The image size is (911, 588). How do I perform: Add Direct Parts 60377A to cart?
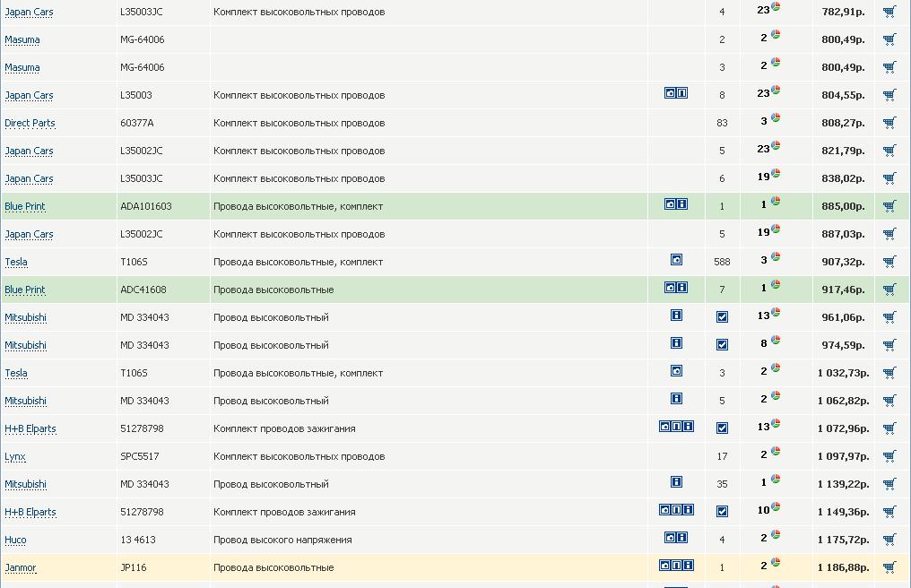[x=889, y=123]
